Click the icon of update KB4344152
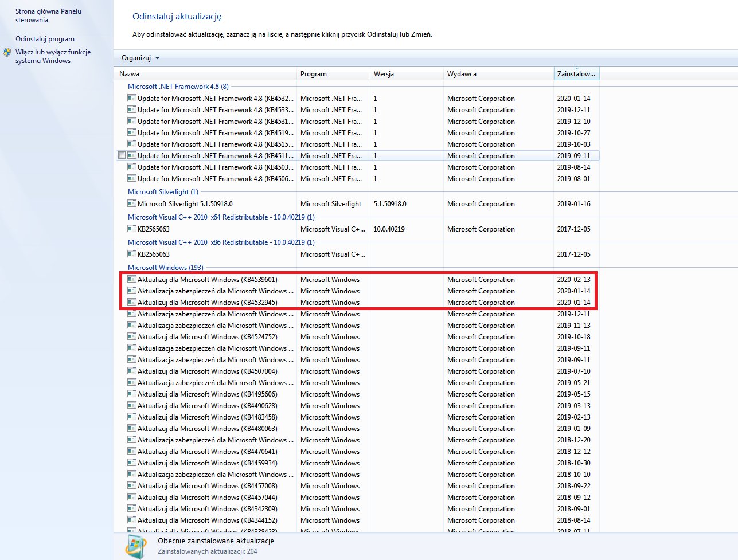 point(132,520)
